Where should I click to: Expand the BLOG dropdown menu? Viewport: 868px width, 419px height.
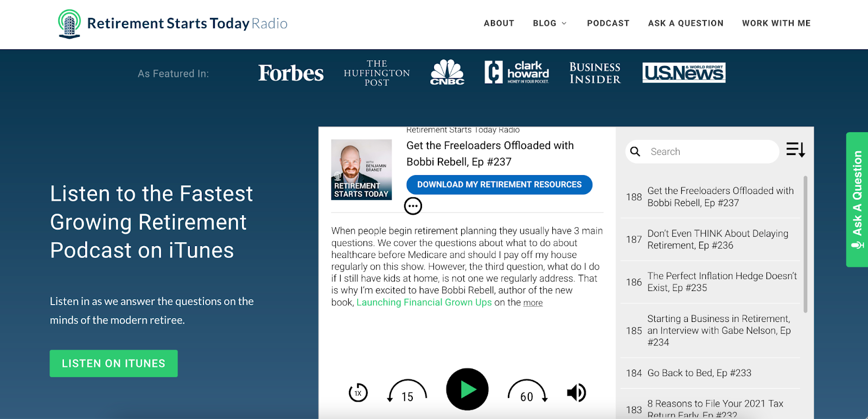tap(550, 23)
